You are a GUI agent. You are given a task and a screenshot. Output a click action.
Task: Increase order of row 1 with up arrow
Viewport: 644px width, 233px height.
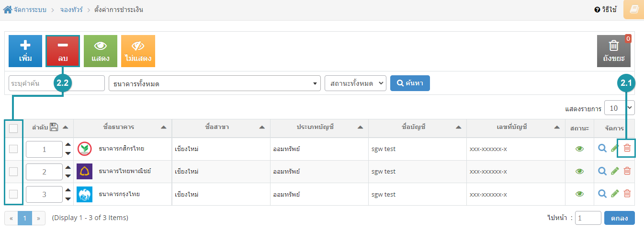tap(68, 145)
